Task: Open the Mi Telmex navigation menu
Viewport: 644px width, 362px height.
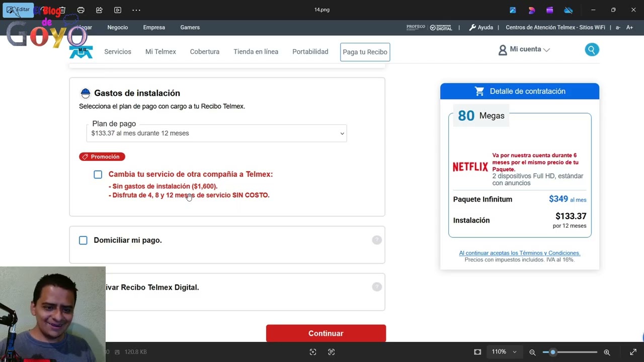Action: tap(160, 52)
